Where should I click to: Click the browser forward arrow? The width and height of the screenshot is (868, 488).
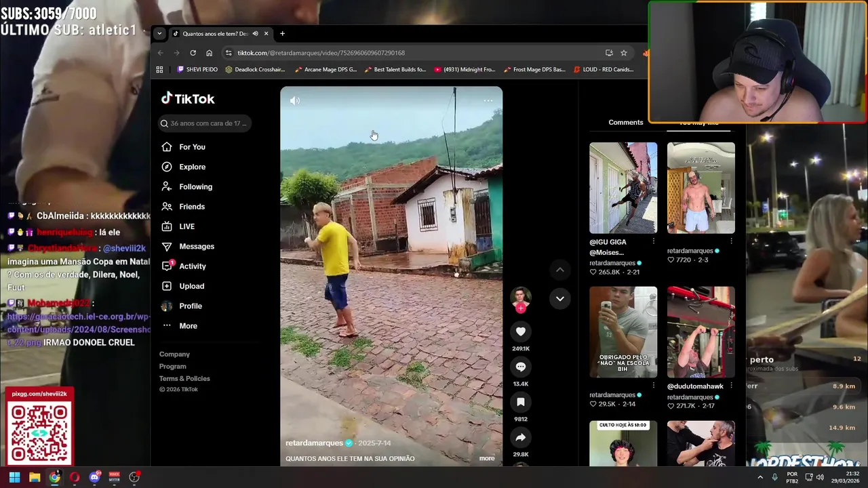click(x=176, y=53)
